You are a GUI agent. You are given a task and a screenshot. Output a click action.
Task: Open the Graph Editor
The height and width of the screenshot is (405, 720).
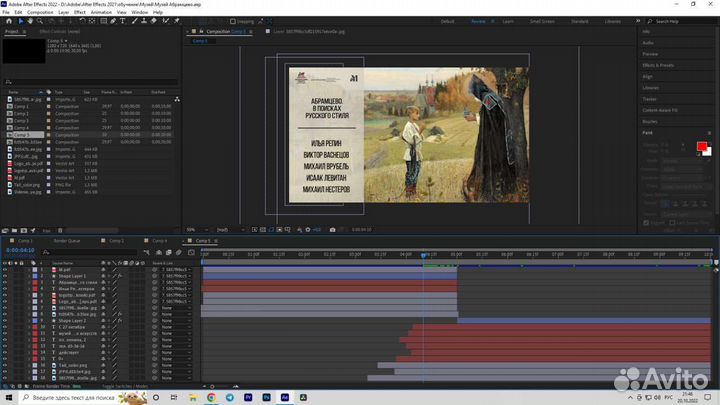click(x=191, y=252)
